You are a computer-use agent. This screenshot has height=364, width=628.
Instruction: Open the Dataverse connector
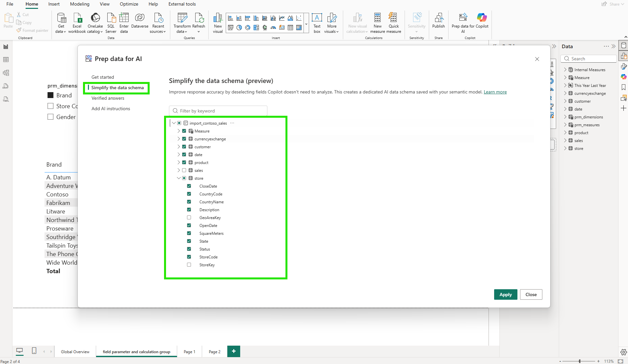click(x=140, y=21)
